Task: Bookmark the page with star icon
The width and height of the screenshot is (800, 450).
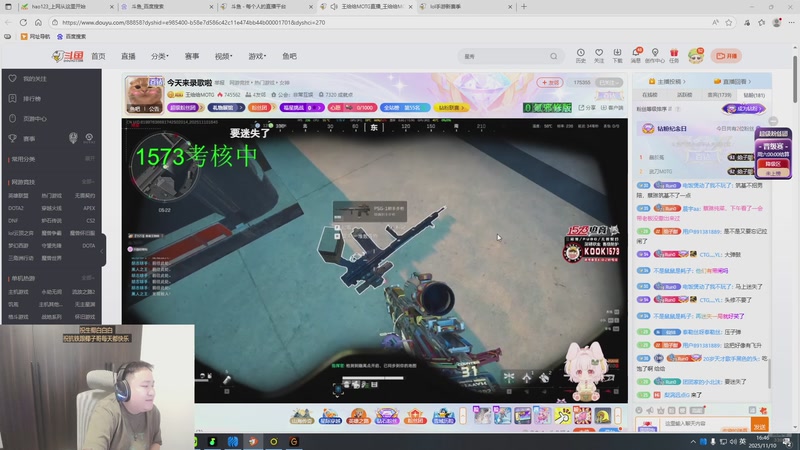Action: point(729,22)
